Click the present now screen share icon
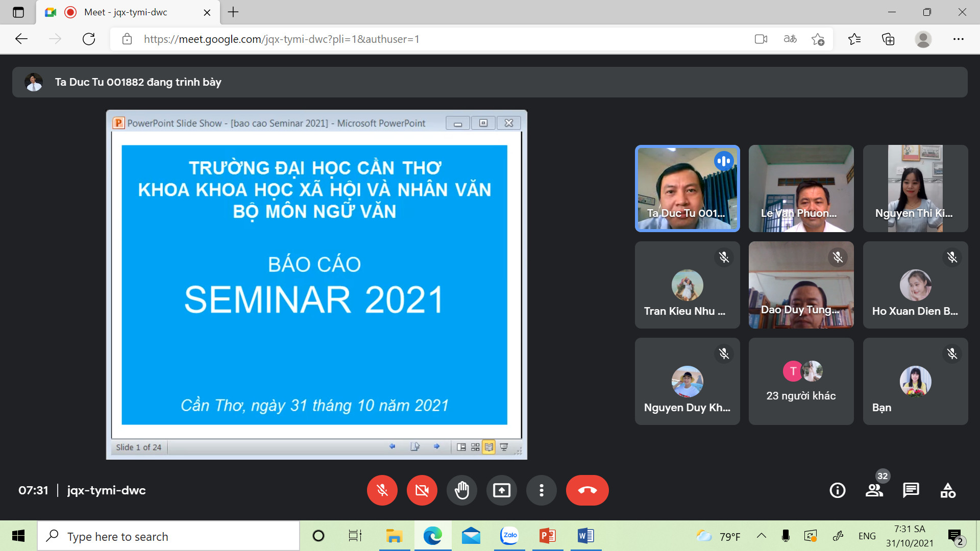 pos(501,490)
